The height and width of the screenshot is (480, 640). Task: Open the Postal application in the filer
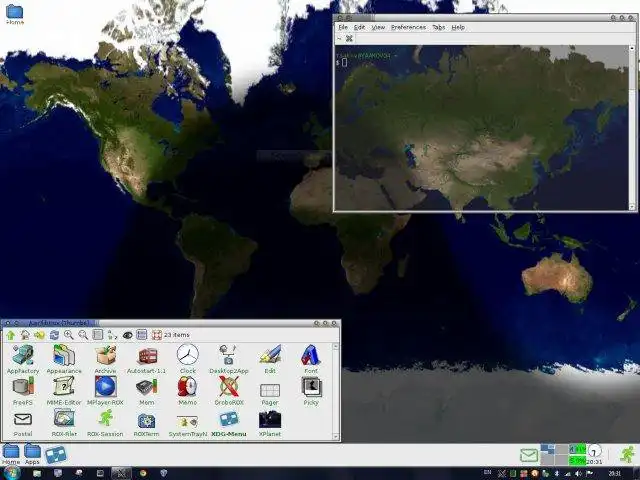click(23, 424)
